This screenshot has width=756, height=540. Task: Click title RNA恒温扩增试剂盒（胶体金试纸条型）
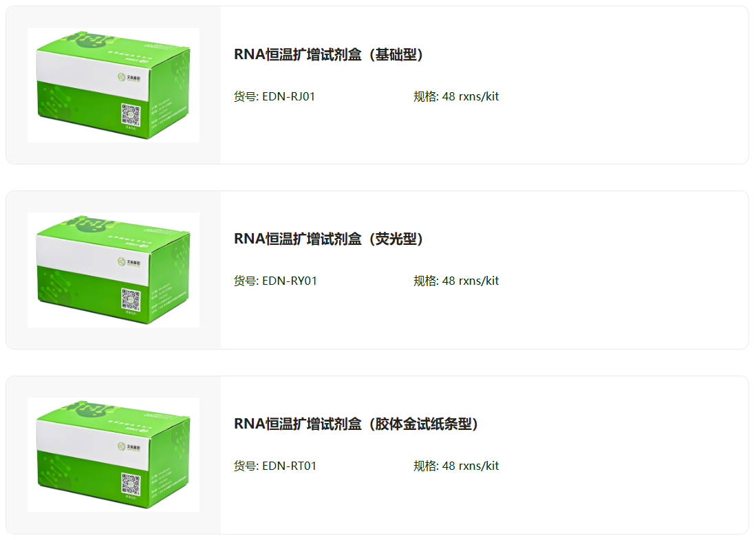pos(356,424)
